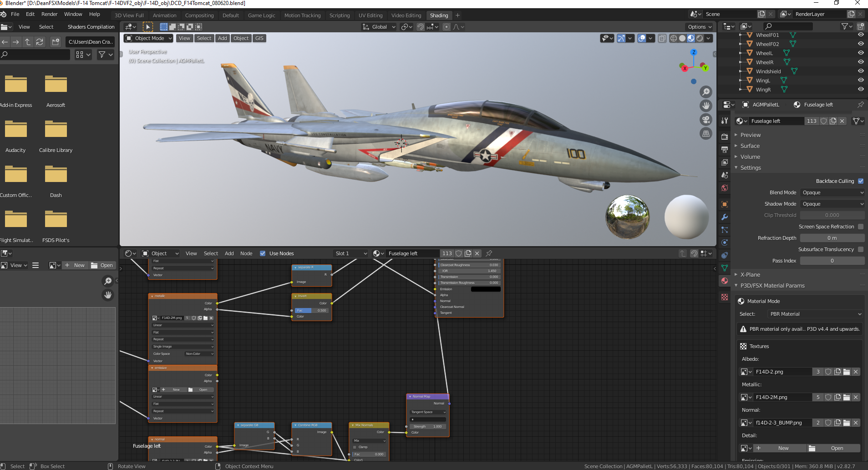Click the viewport pan hand gizmo
The height and width of the screenshot is (470, 868).
[706, 106]
